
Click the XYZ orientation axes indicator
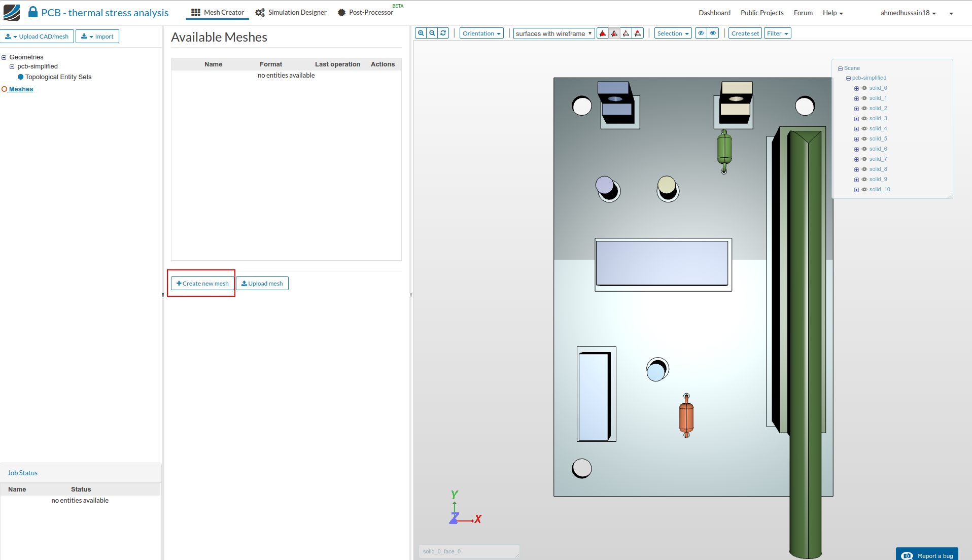coord(466,508)
